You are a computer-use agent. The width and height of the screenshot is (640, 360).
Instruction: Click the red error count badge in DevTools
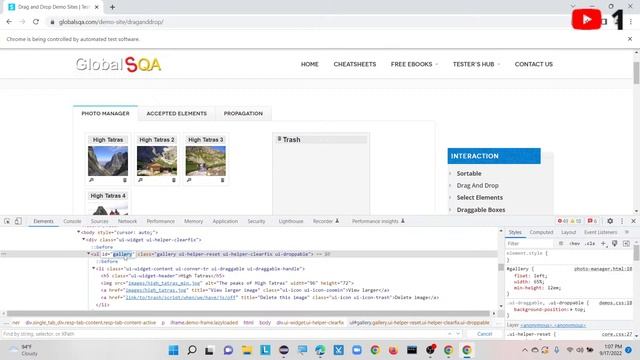tap(563, 221)
